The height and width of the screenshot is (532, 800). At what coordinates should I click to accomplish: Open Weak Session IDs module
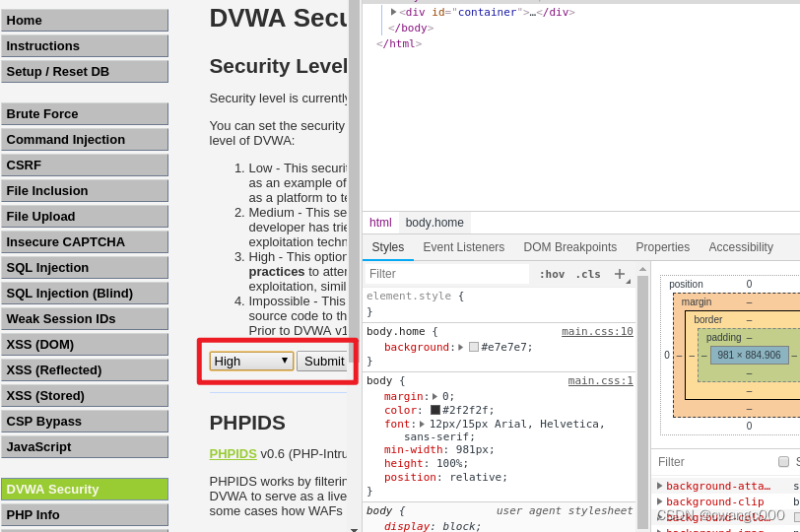(x=85, y=319)
